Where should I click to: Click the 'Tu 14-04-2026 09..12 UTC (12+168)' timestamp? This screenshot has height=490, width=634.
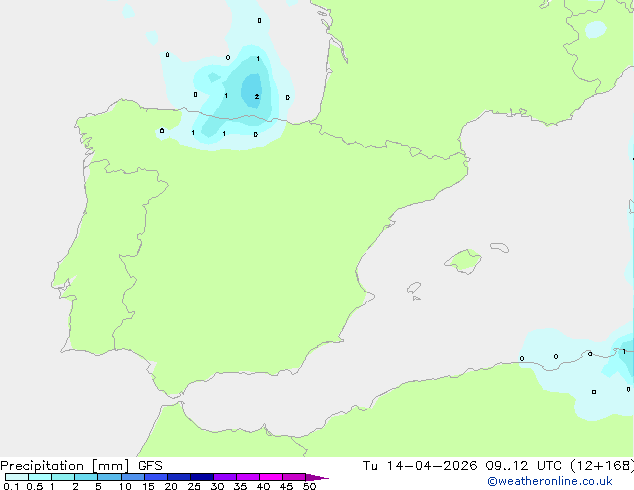[498, 466]
